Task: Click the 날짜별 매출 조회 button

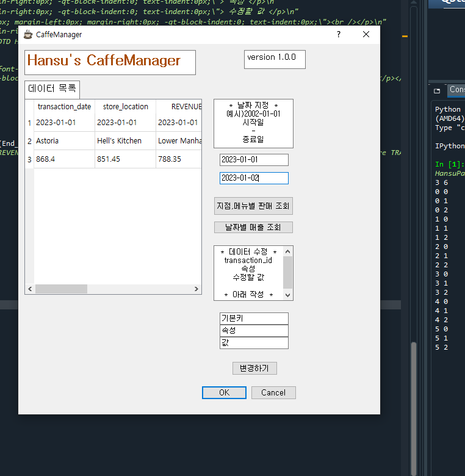Action: (x=253, y=228)
